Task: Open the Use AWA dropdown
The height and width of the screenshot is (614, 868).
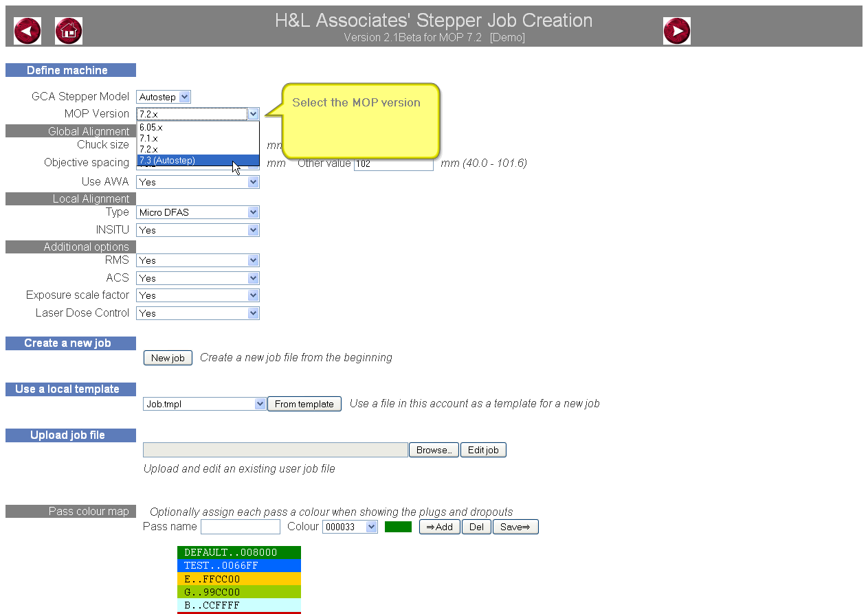Action: [x=198, y=182]
